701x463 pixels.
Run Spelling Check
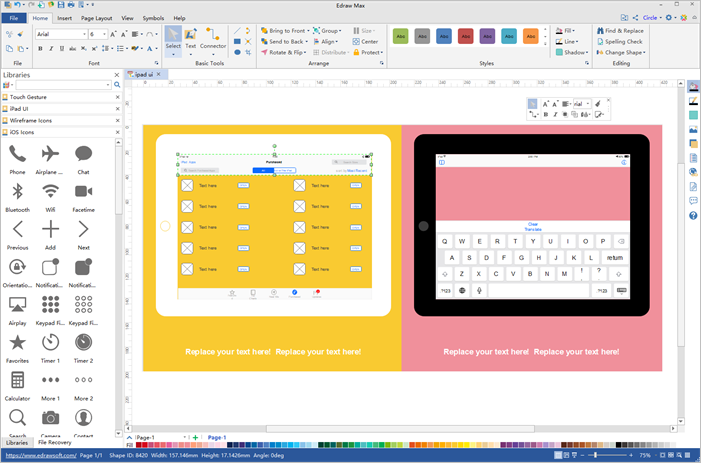coord(622,42)
